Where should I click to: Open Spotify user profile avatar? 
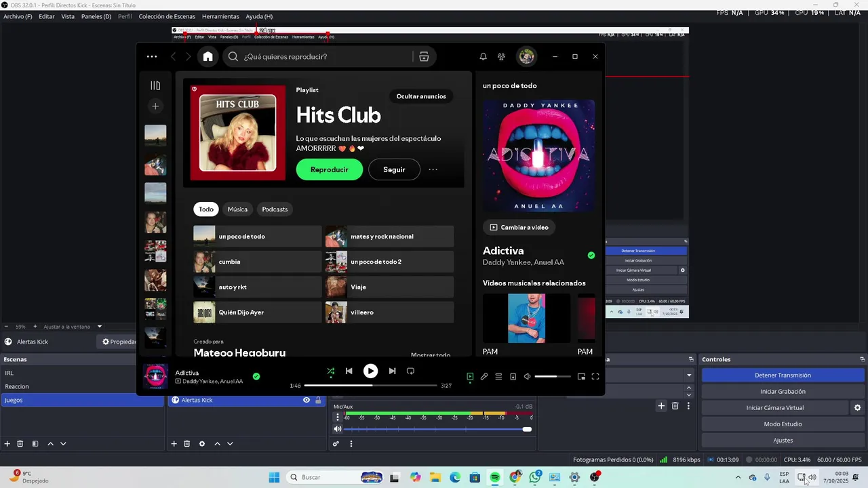coord(527,56)
